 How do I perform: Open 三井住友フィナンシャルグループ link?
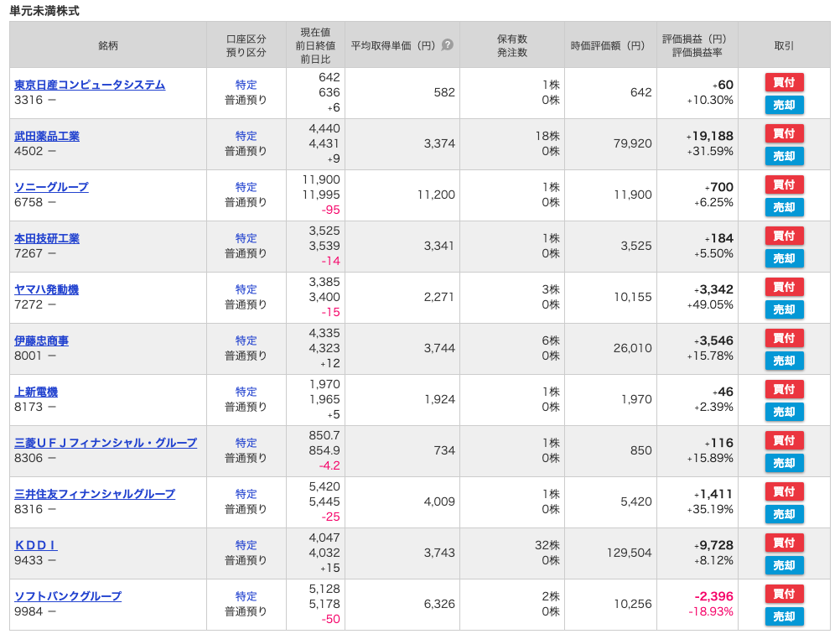95,494
